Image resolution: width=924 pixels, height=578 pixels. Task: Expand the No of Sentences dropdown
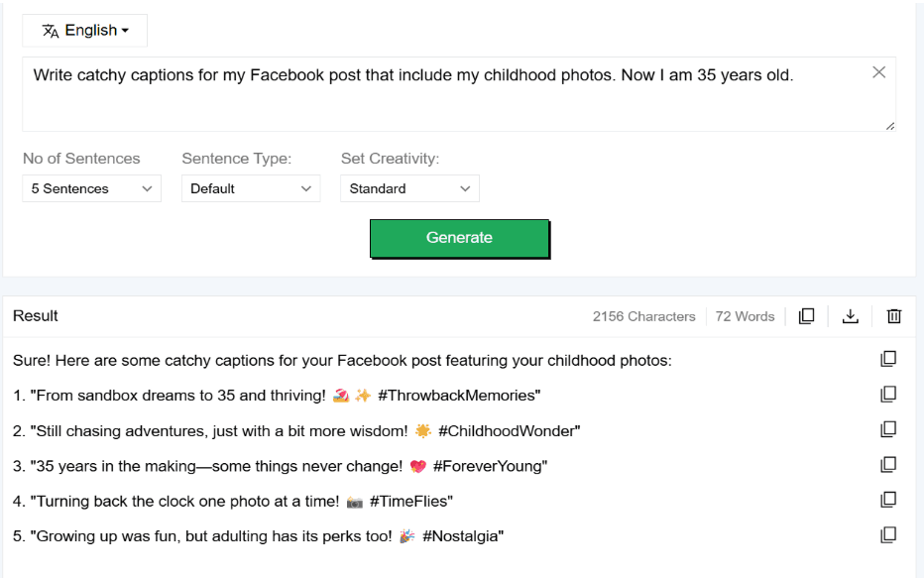(91, 188)
